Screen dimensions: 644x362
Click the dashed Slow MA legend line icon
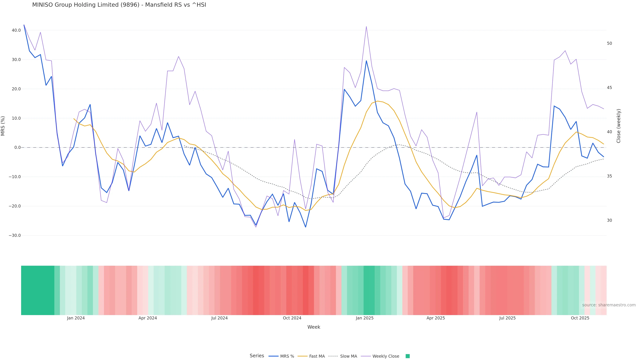(x=333, y=356)
